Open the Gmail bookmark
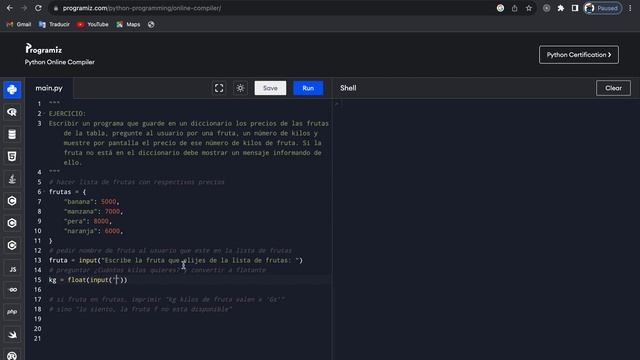The height and width of the screenshot is (360, 640). click(19, 24)
